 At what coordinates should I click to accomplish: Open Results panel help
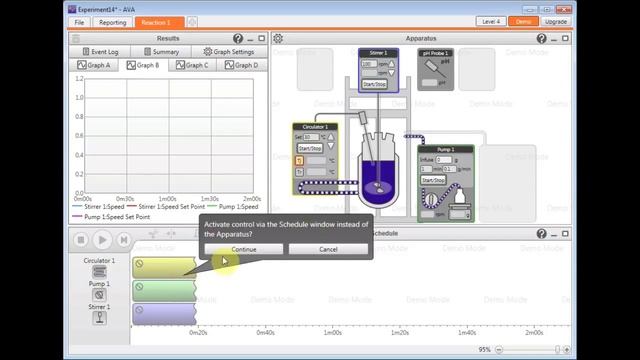pos(238,38)
